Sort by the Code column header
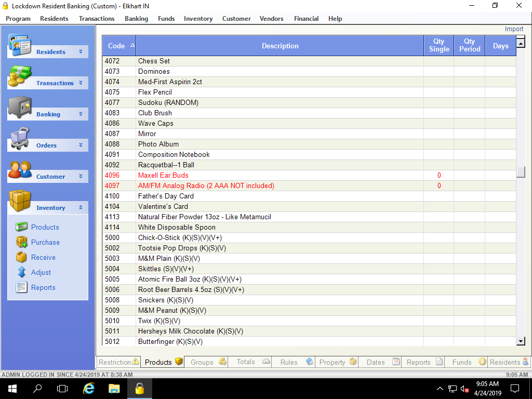532x399 pixels. 119,46
